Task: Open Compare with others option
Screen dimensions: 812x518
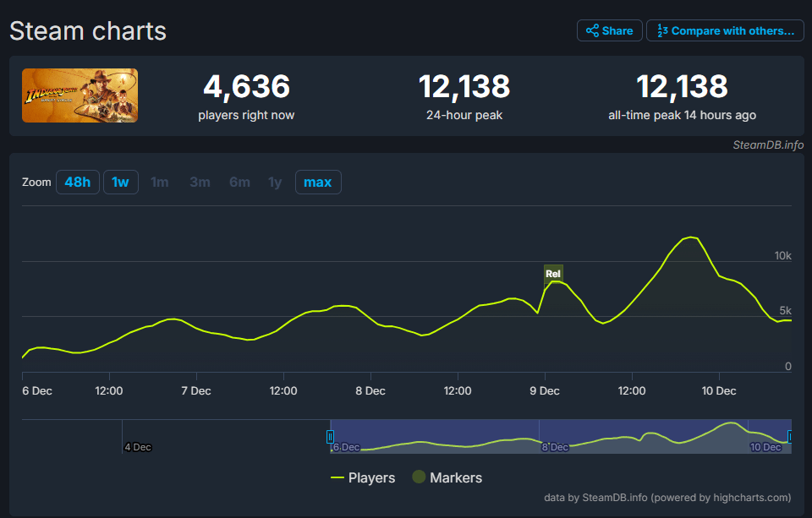Action: 725,30
